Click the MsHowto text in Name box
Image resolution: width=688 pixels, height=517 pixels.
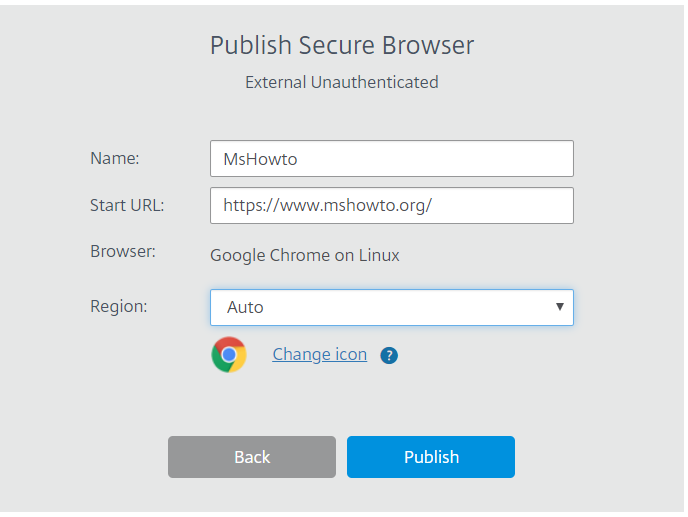pos(260,159)
